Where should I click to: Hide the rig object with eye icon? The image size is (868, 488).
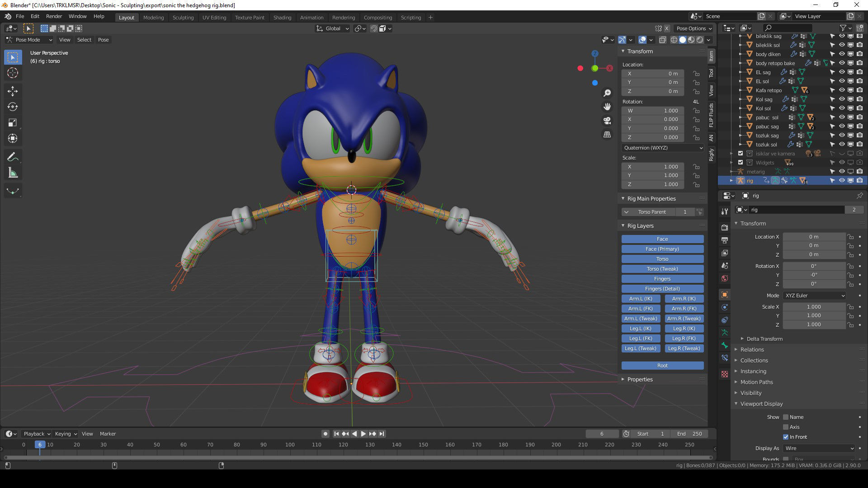click(x=842, y=180)
